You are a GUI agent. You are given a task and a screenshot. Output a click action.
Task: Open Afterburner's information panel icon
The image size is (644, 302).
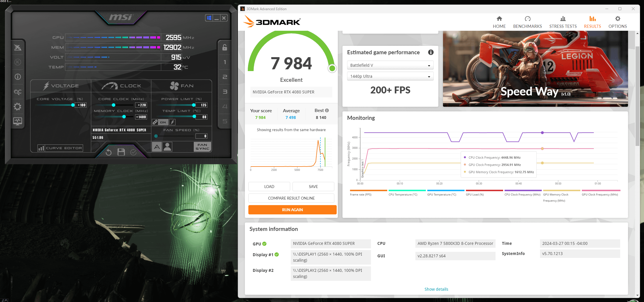tap(18, 77)
